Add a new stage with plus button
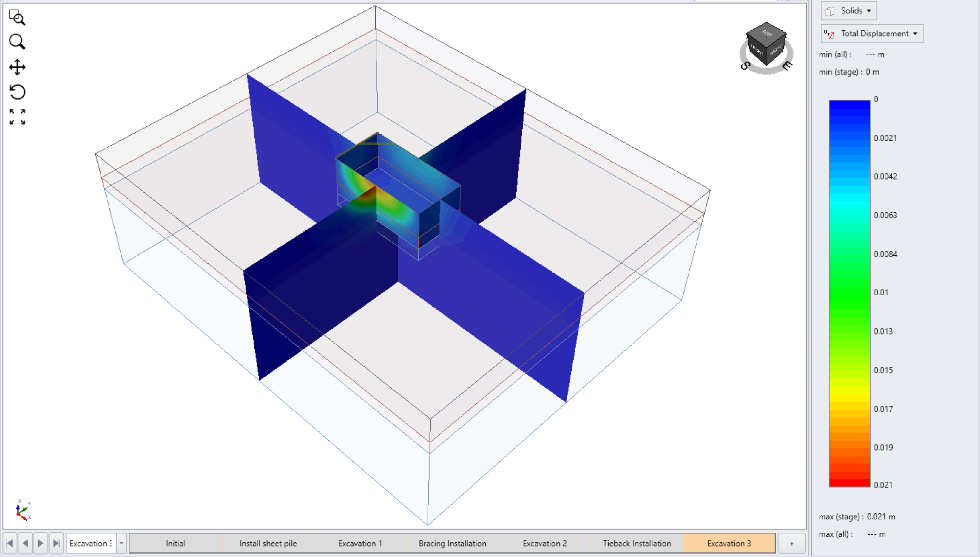 (x=792, y=543)
